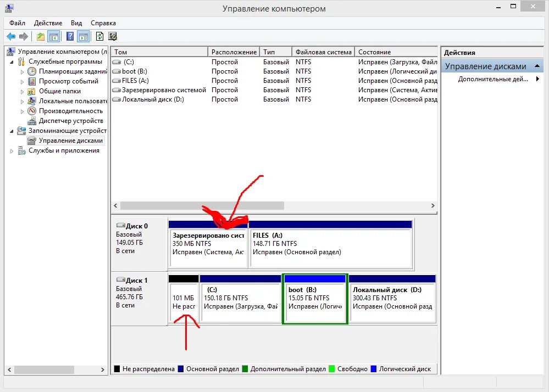The image size is (549, 392).
Task: Click the blue Help question-mark icon
Action: [x=70, y=36]
